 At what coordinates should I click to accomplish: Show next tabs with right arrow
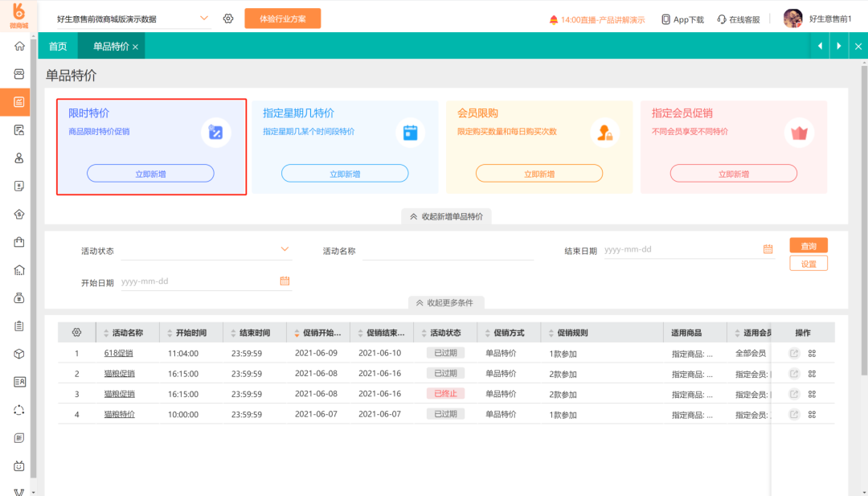click(x=838, y=46)
